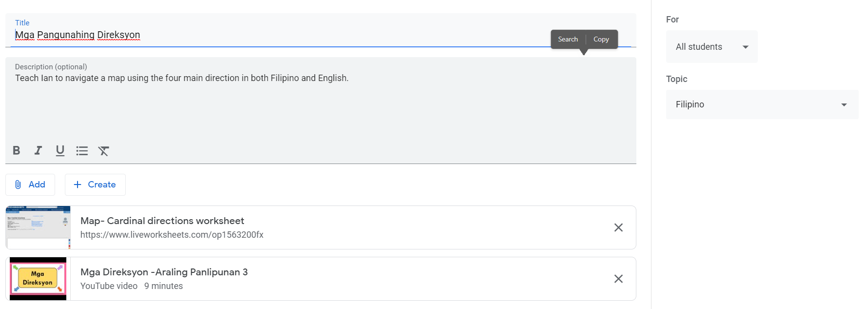Insert a bulleted list

[x=82, y=151]
